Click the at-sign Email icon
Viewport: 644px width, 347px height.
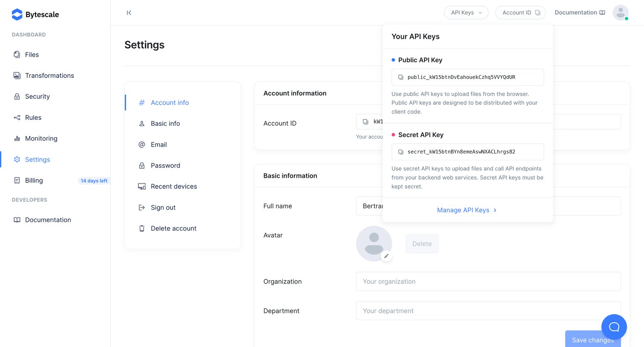click(142, 145)
